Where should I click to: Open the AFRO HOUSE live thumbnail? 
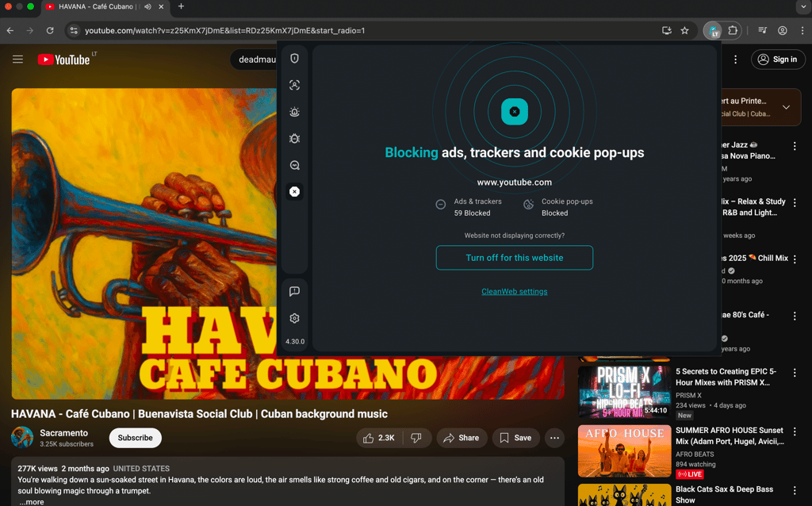[624, 451]
